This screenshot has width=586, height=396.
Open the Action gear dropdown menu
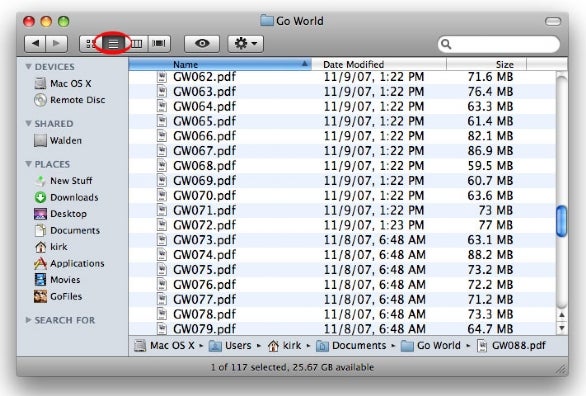246,44
